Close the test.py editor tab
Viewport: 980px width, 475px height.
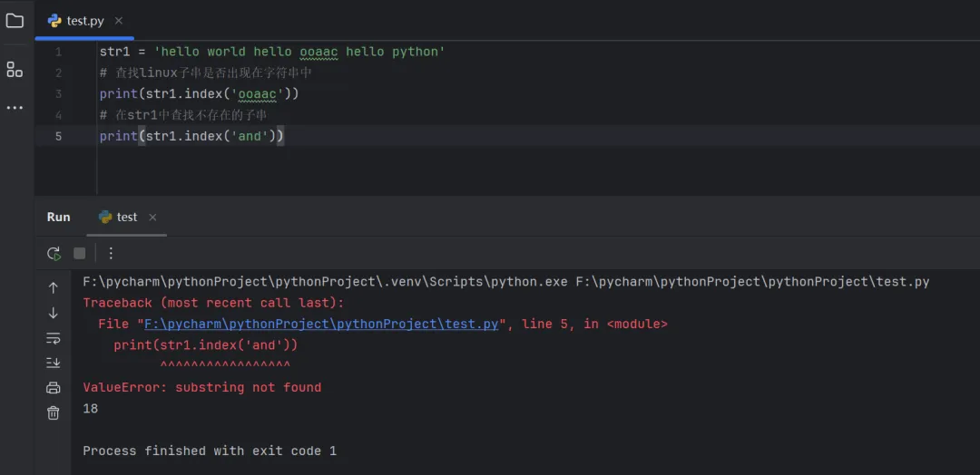(119, 21)
